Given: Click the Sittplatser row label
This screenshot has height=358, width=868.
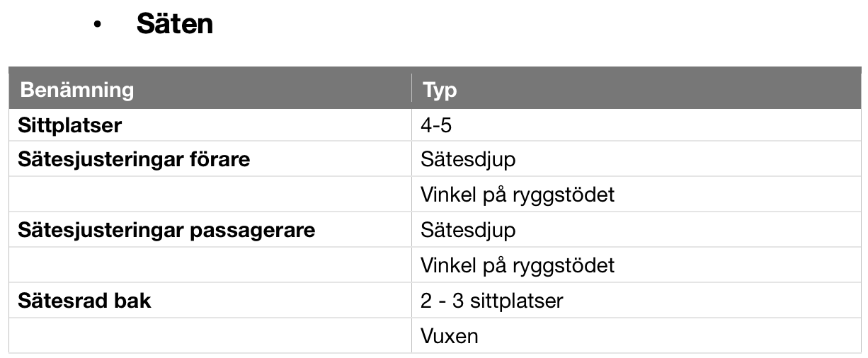Looking at the screenshot, I should coord(70,125).
